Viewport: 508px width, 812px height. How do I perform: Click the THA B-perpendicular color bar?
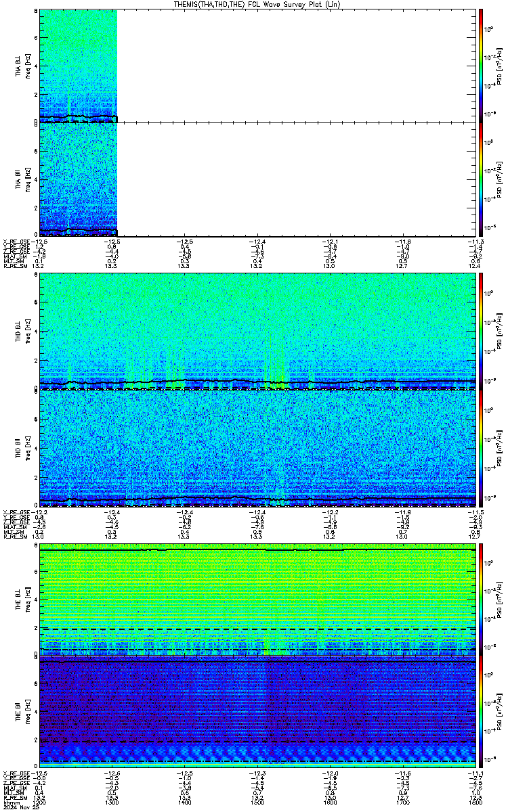click(x=481, y=65)
